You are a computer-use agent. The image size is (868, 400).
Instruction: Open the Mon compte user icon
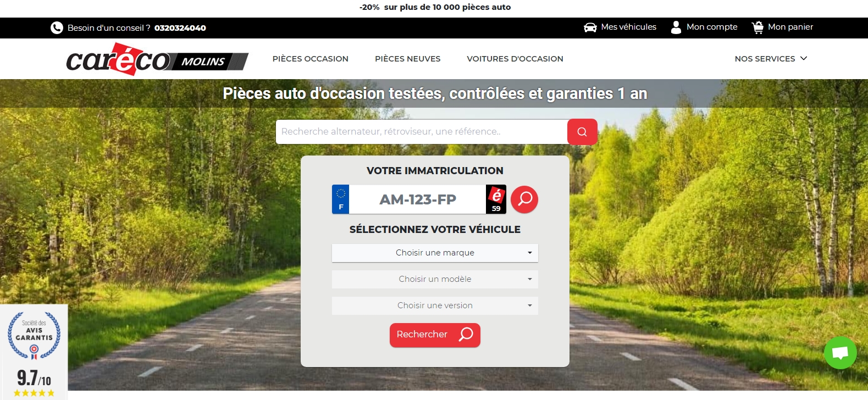pos(676,27)
